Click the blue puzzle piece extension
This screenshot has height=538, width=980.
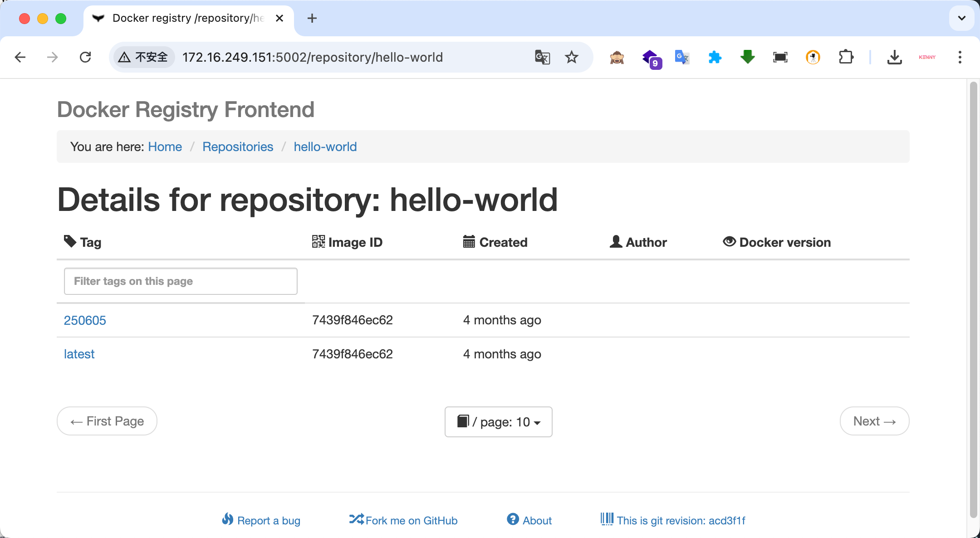pos(715,57)
